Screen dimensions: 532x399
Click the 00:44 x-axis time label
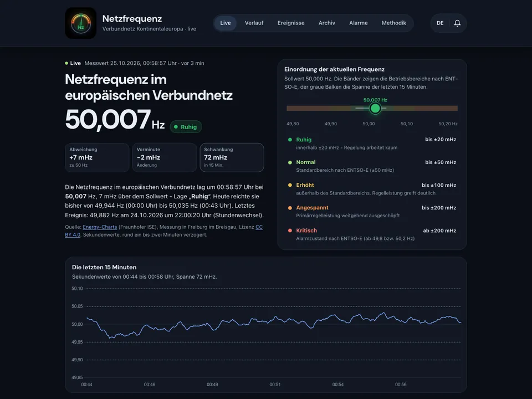(x=86, y=385)
